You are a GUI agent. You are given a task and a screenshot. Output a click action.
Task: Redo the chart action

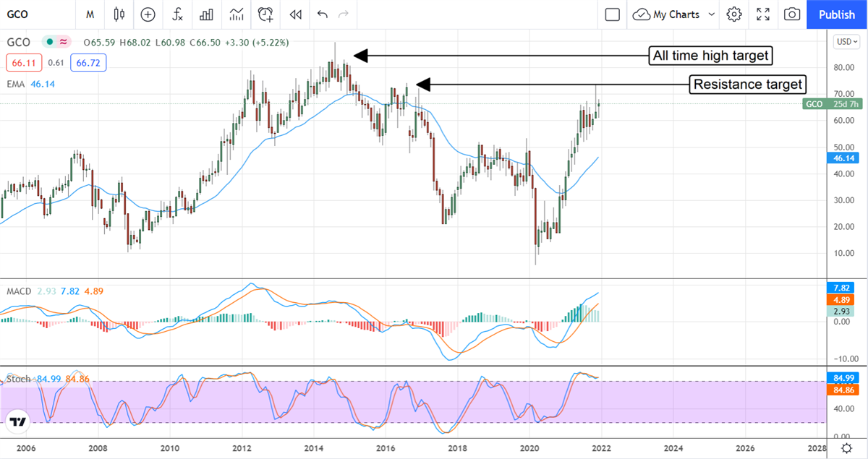[x=344, y=14]
